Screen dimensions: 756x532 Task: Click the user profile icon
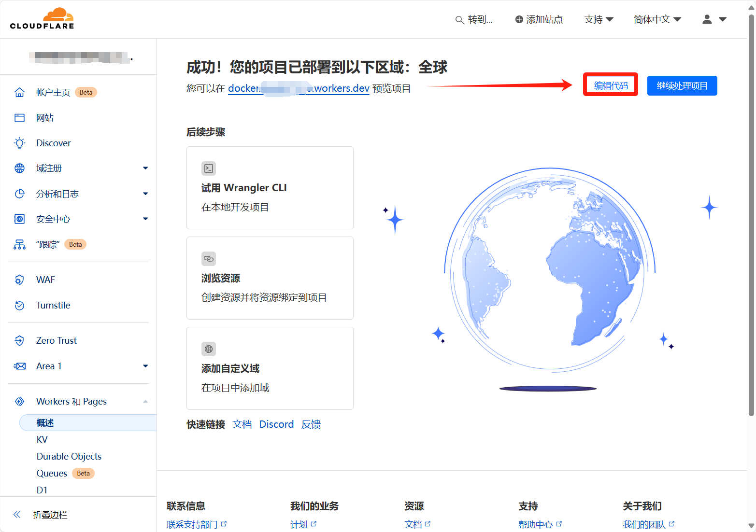(x=707, y=19)
